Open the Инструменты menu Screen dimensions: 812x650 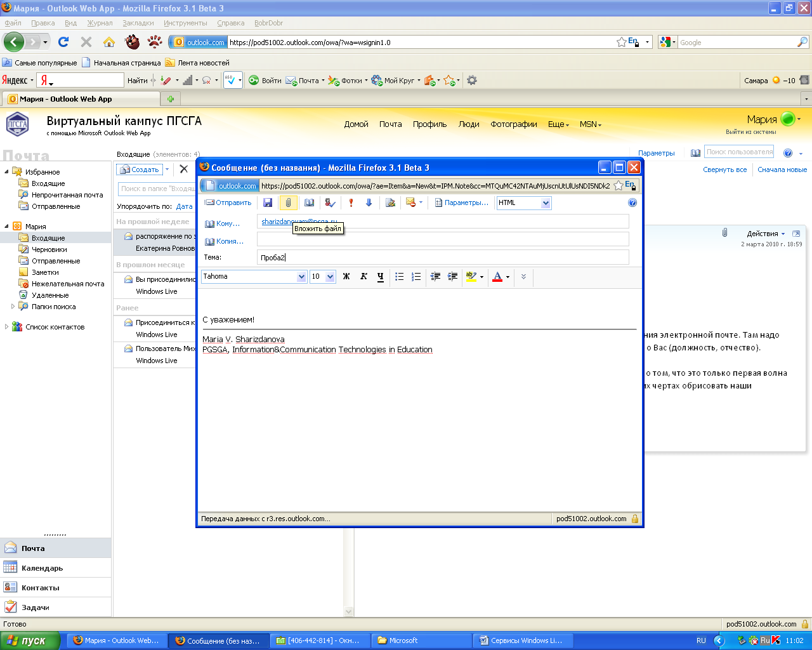pos(185,23)
